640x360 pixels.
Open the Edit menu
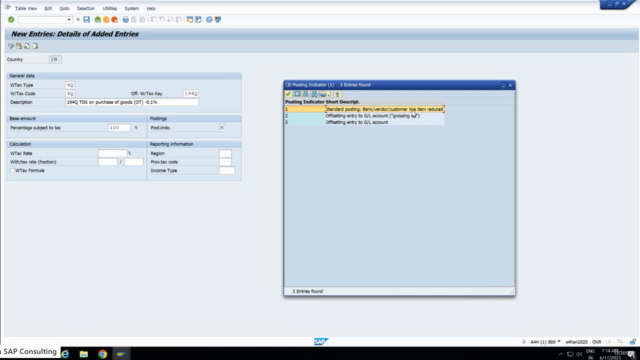click(x=48, y=8)
